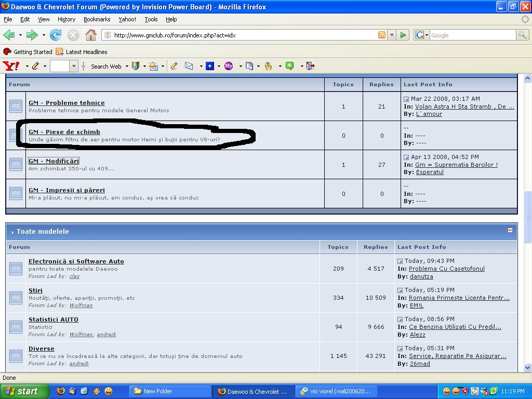Open the Știri forum link
Screen dimensions: 532x399
pyautogui.click(x=35, y=291)
